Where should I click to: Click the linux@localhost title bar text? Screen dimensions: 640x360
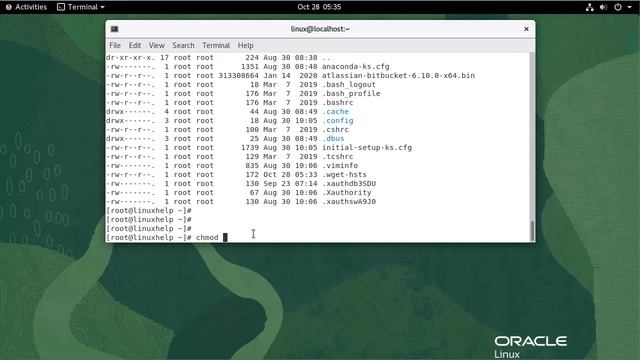(x=320, y=29)
